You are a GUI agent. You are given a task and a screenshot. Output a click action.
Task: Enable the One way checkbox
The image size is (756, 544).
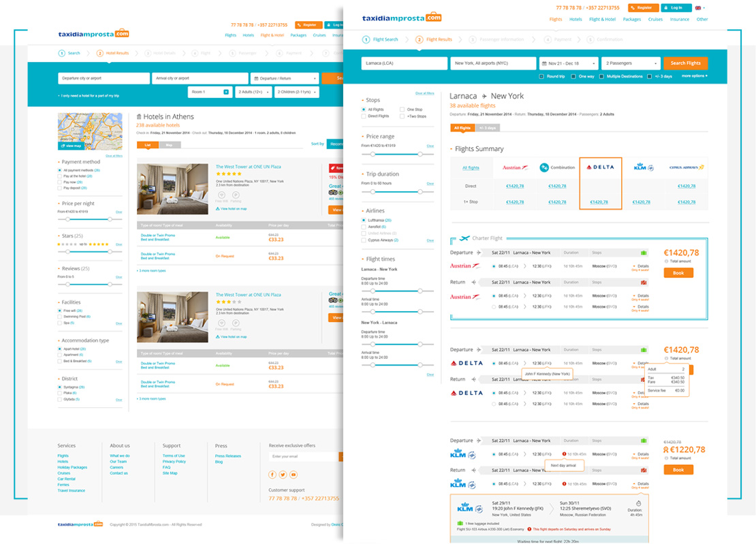coord(573,76)
